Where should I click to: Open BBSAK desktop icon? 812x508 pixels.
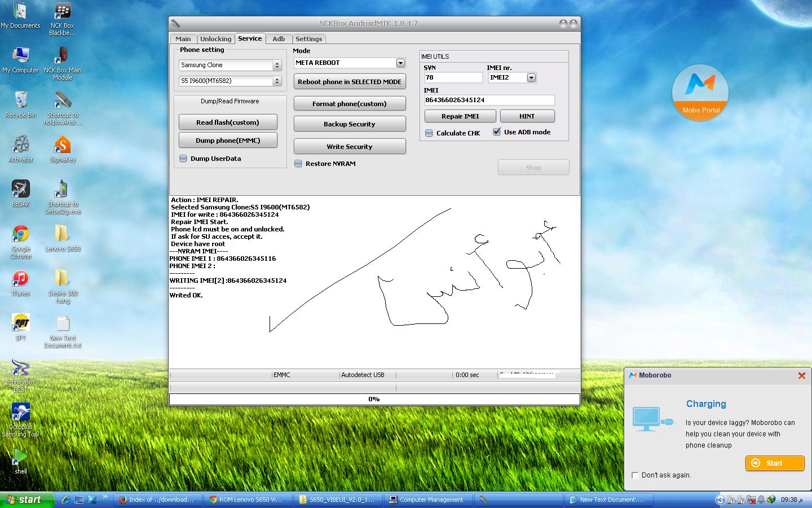click(x=20, y=194)
